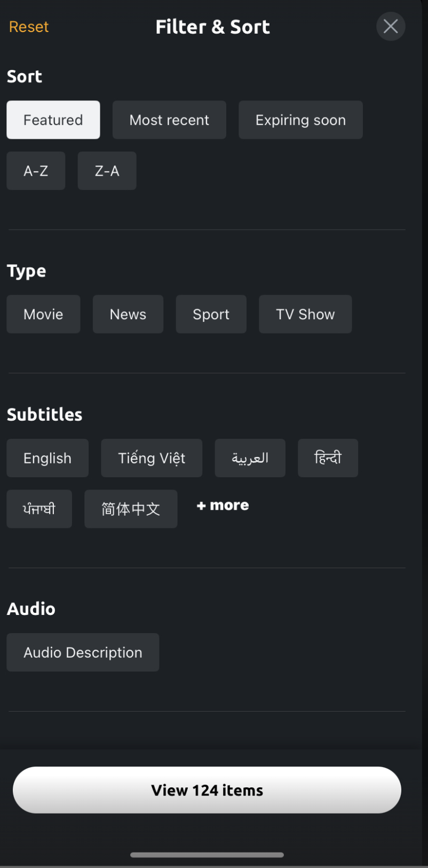Sort titles Z-A

(107, 171)
